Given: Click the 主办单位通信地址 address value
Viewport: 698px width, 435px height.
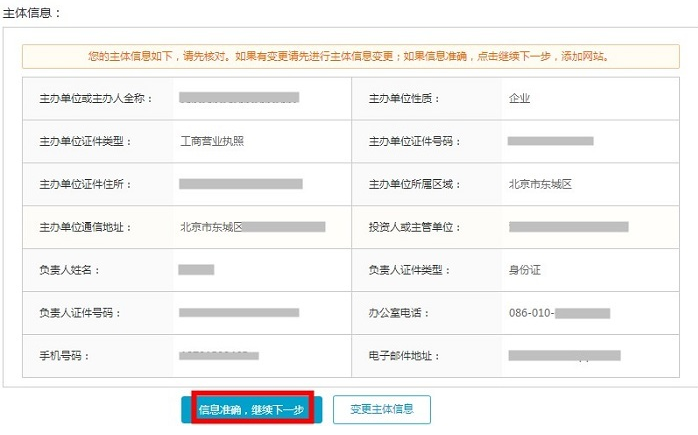Looking at the screenshot, I should coord(252,227).
